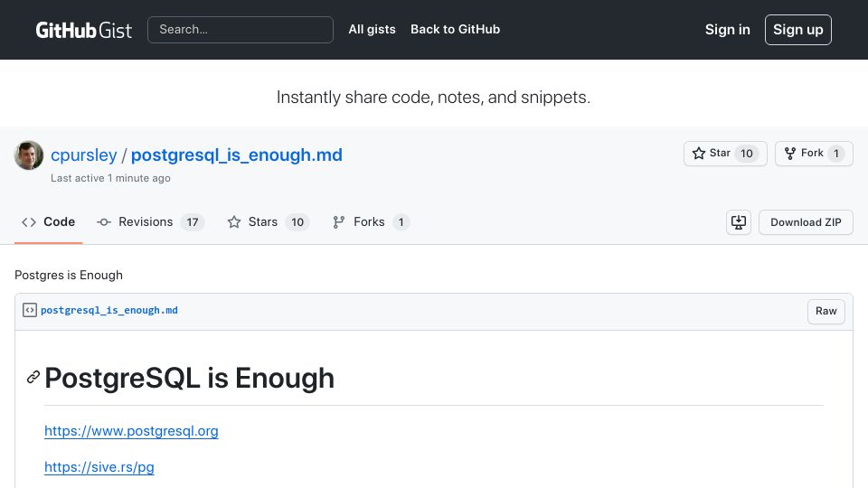The image size is (868, 488).
Task: Open cpursley user avatar
Action: (x=29, y=155)
